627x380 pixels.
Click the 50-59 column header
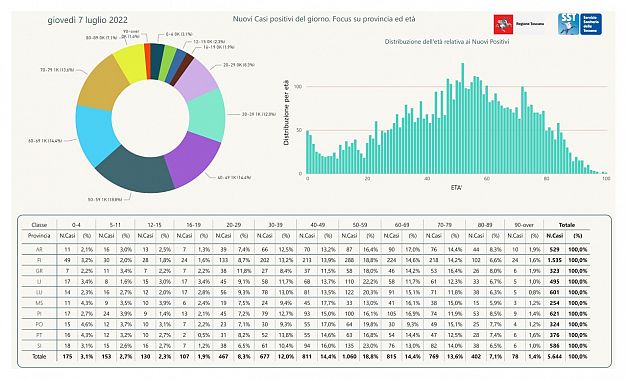pyautogui.click(x=360, y=225)
